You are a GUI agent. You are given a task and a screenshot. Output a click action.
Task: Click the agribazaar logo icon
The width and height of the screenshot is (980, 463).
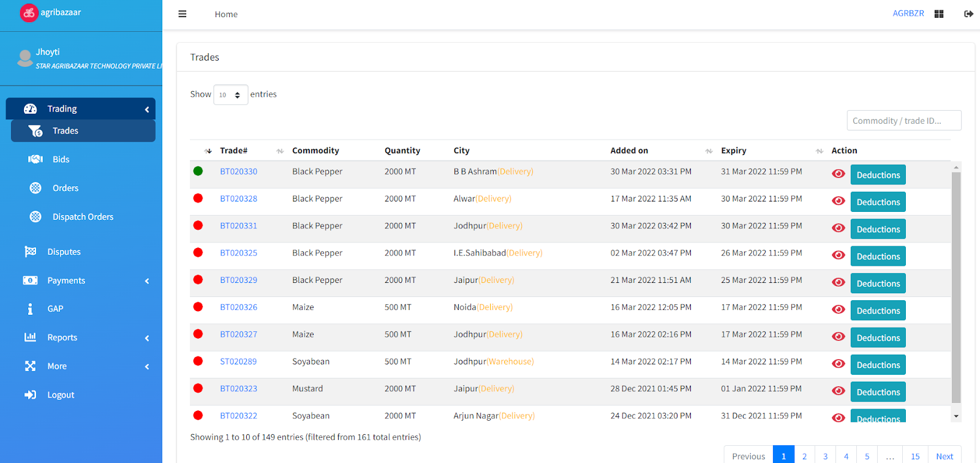point(29,13)
